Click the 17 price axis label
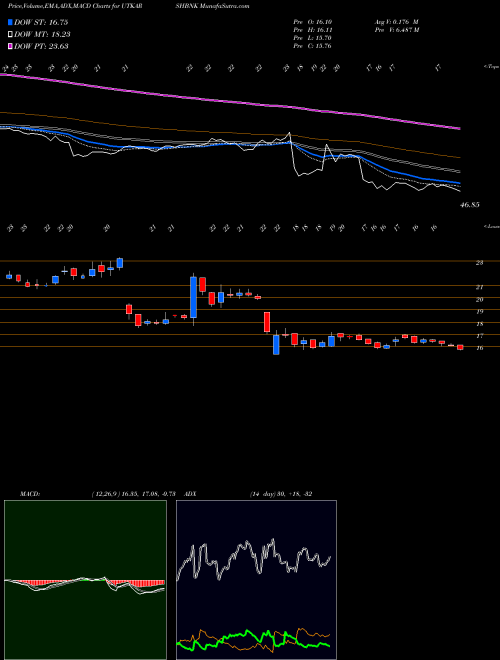 (479, 336)
